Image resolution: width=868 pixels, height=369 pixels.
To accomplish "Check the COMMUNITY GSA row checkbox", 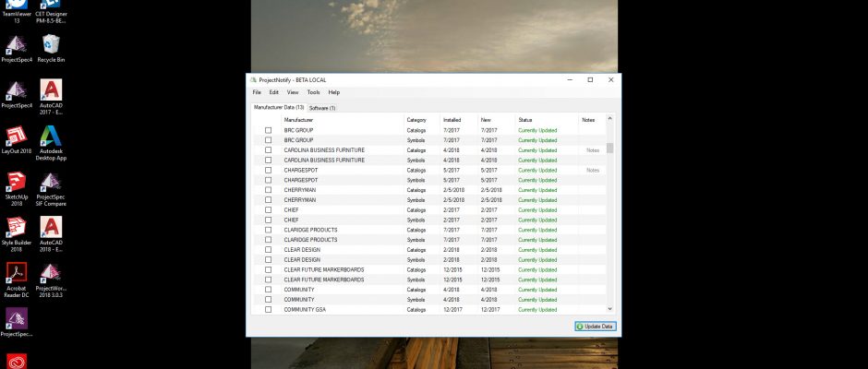I will (269, 310).
